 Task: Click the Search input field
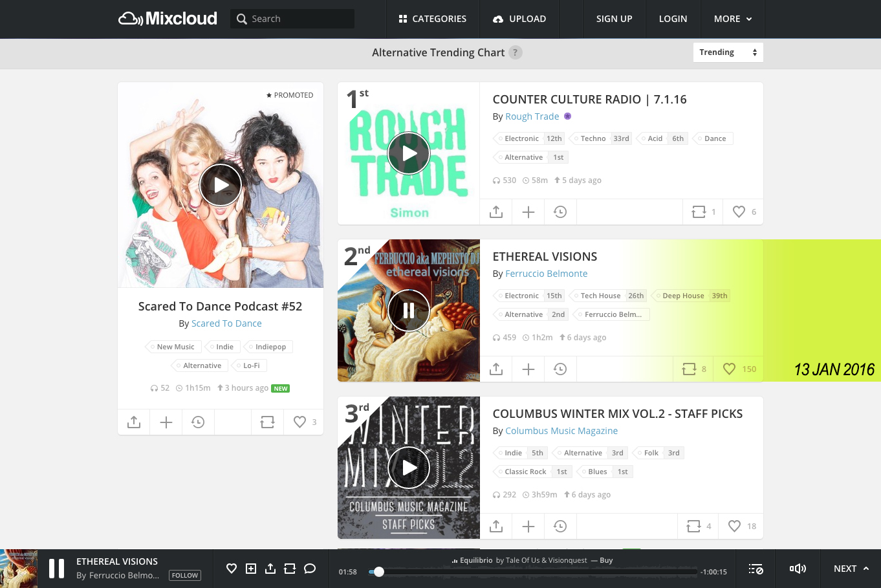tap(292, 19)
